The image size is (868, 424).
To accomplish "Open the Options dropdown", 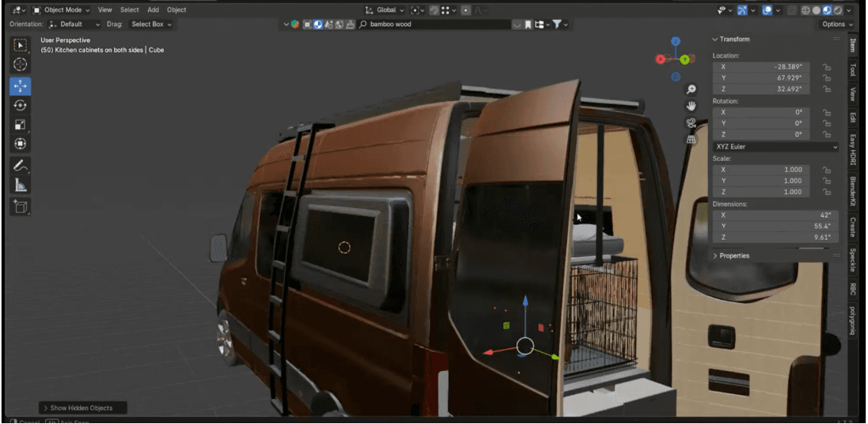I will [x=837, y=25].
